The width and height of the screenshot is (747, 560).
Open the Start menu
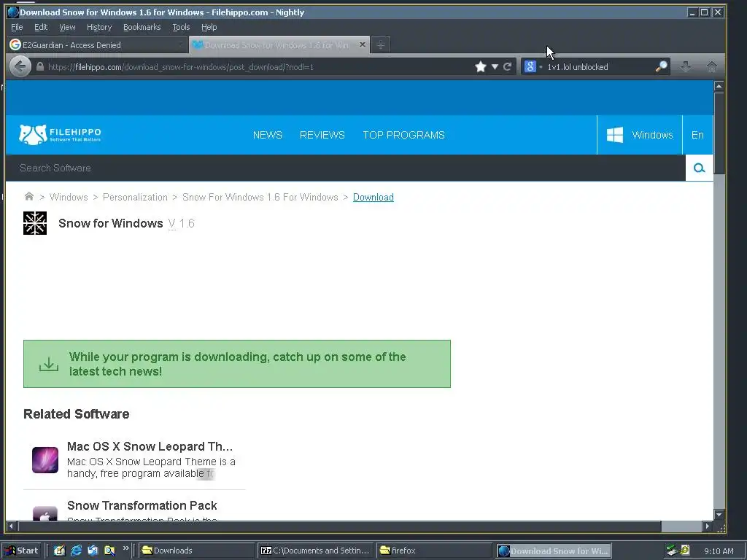[21, 551]
